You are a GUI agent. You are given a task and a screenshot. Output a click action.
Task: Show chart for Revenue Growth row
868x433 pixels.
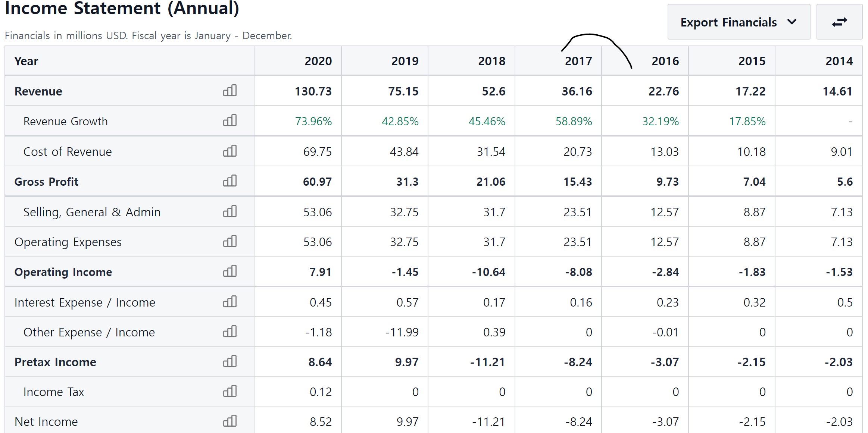click(x=230, y=120)
